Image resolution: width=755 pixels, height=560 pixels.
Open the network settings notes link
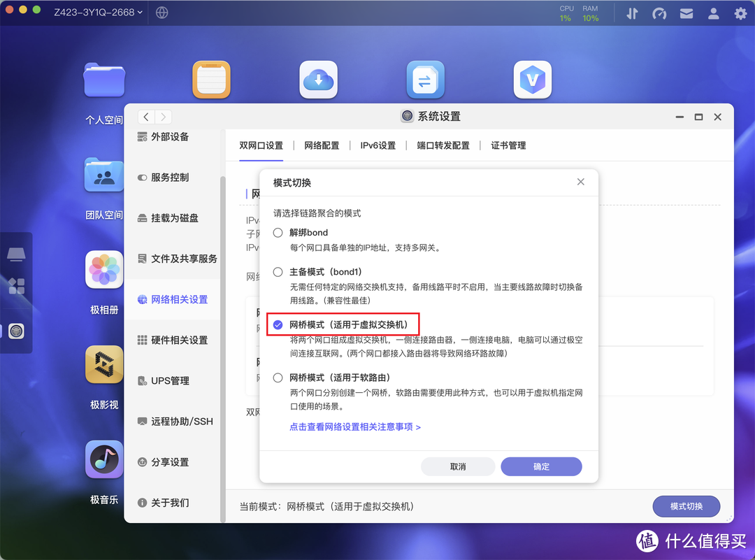[x=355, y=426]
